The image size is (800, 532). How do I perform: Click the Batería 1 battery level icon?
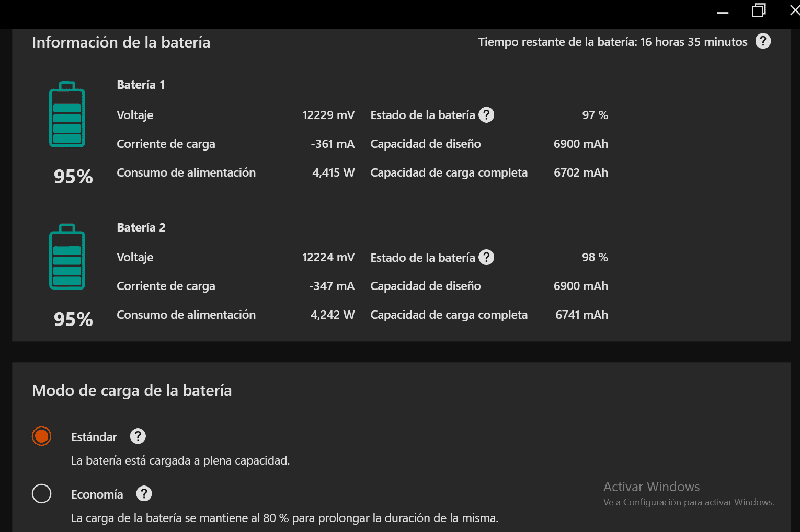click(x=67, y=114)
